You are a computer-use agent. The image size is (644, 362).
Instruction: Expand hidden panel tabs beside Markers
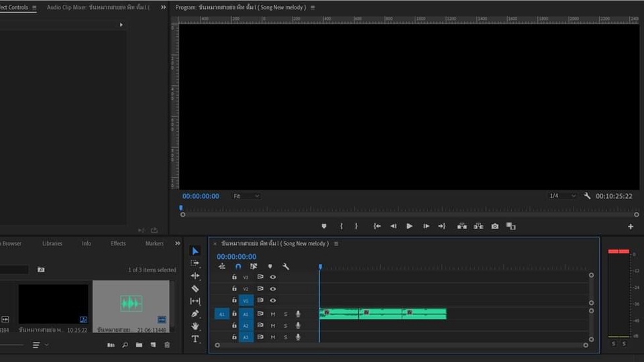click(178, 243)
